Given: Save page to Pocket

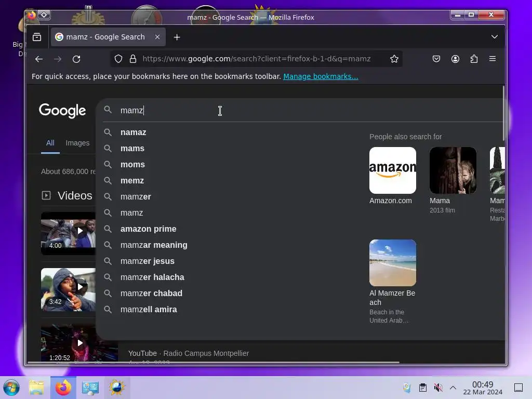Looking at the screenshot, I should pyautogui.click(x=436, y=59).
